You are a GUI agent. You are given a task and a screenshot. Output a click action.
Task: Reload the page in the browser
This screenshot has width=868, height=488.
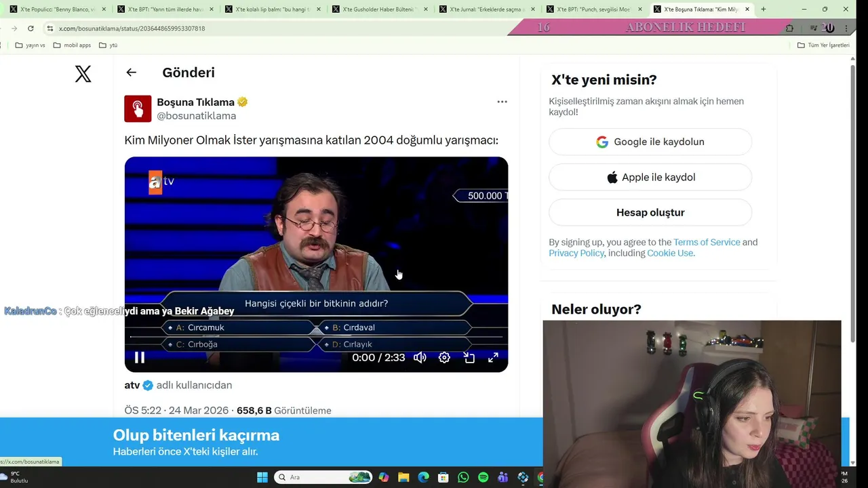(x=31, y=28)
